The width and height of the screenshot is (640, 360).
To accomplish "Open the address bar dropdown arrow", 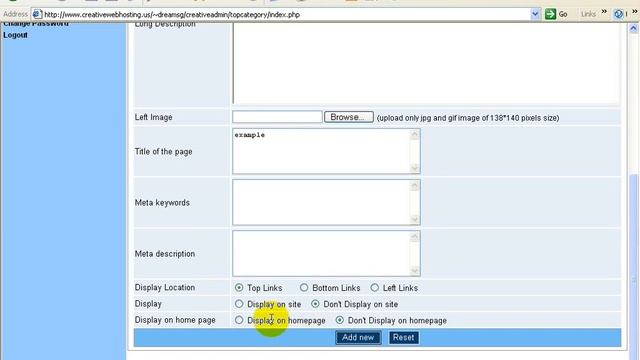I will 535,14.
